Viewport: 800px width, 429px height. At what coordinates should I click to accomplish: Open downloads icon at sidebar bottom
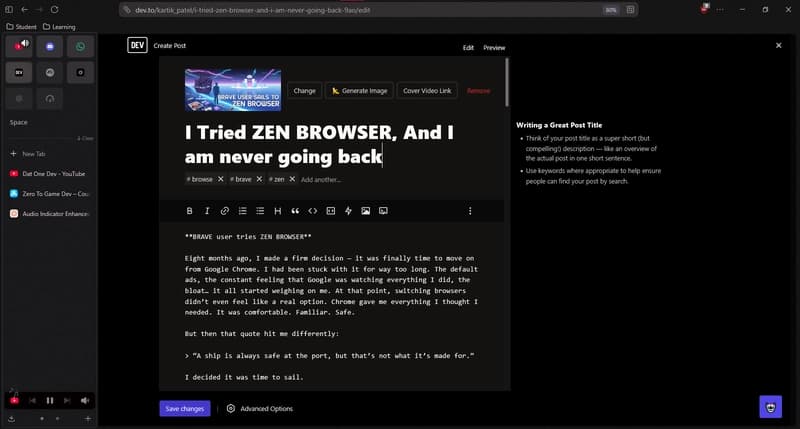(x=11, y=419)
